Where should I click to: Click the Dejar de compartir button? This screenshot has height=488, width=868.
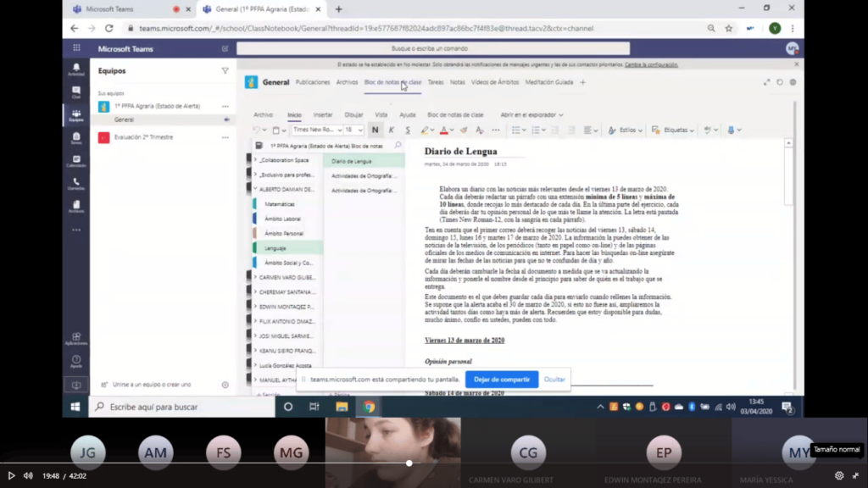coord(502,380)
